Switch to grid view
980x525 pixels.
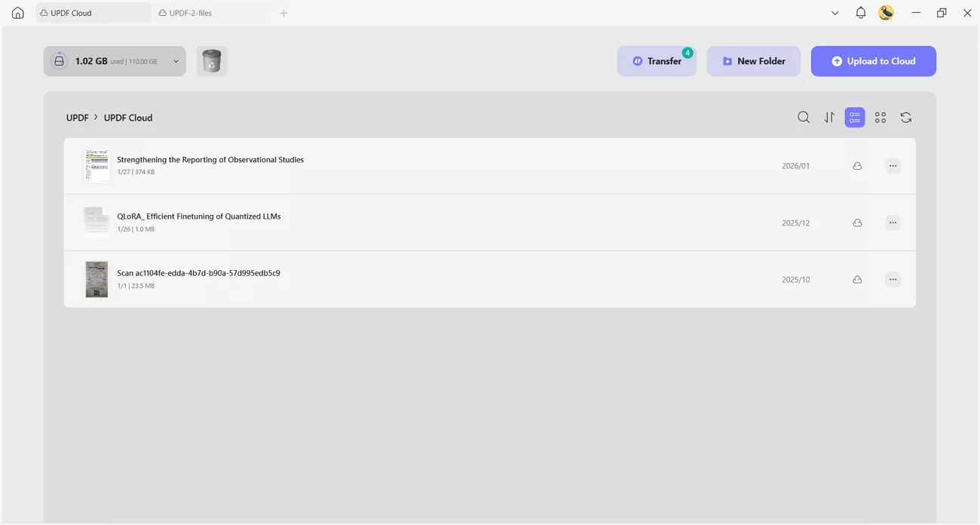pyautogui.click(x=880, y=117)
